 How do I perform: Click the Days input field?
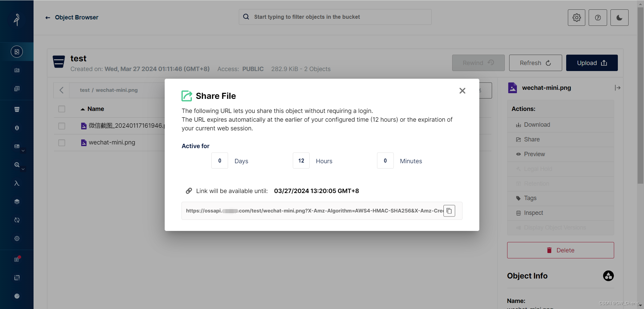[220, 161]
